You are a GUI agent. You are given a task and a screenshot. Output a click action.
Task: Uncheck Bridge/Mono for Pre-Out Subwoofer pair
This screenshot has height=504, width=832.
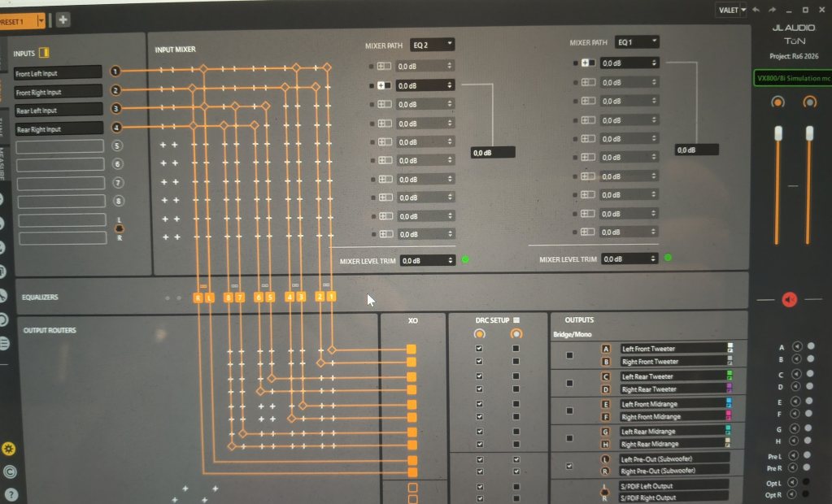pos(569,466)
